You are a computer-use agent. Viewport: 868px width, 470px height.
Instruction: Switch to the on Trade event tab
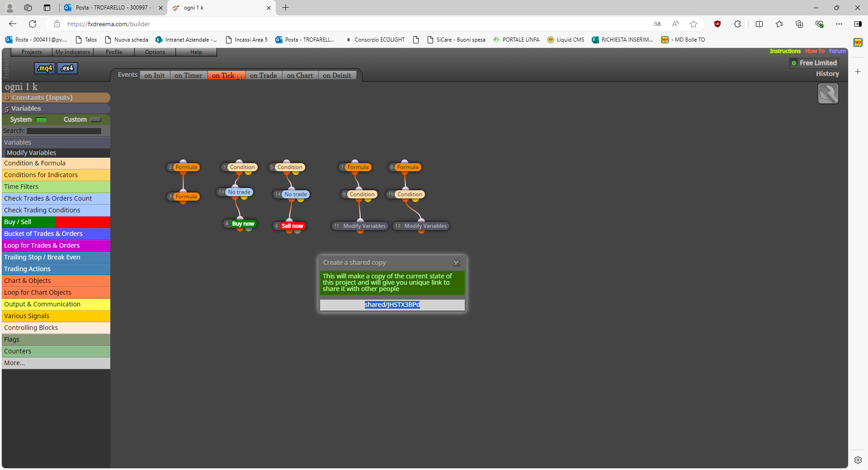264,75
